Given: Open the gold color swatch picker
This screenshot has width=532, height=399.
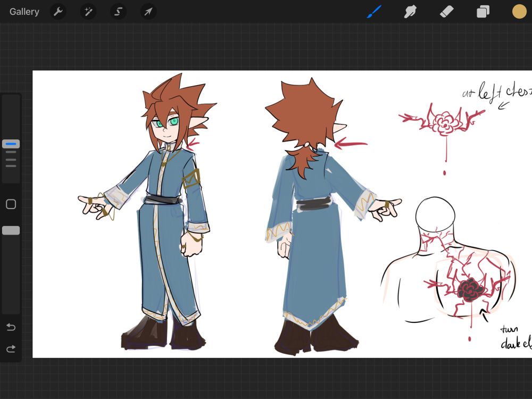Looking at the screenshot, I should pyautogui.click(x=519, y=12).
